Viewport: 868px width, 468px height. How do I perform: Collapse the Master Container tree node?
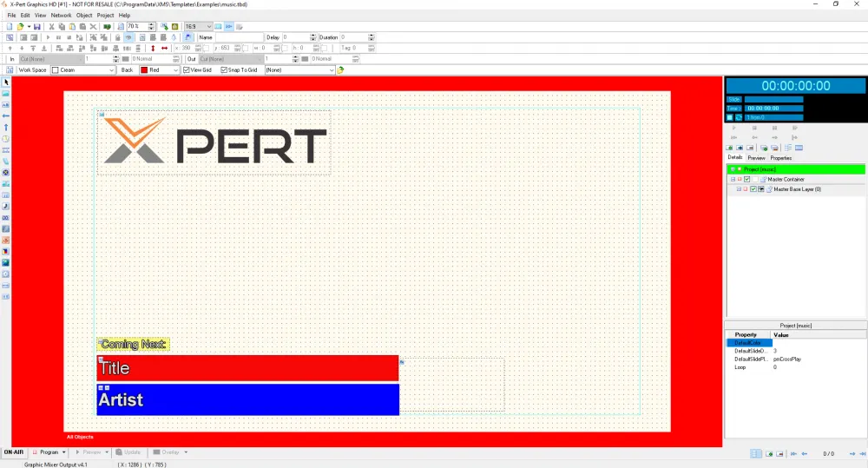tap(733, 180)
